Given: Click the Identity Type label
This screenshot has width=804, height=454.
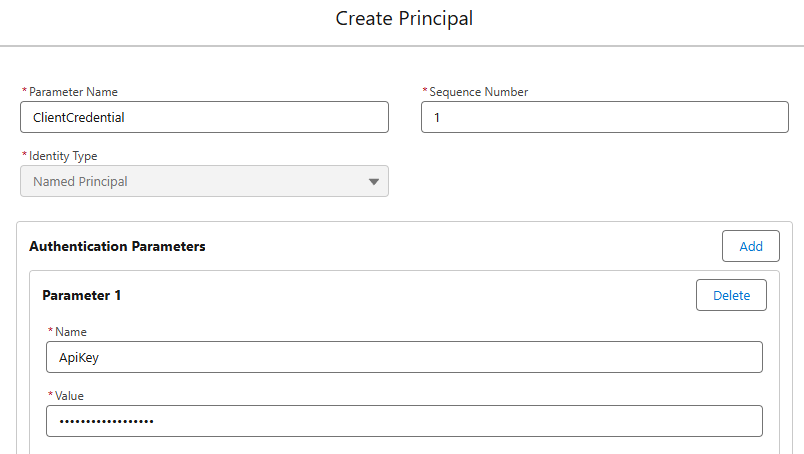Looking at the screenshot, I should point(63,156).
